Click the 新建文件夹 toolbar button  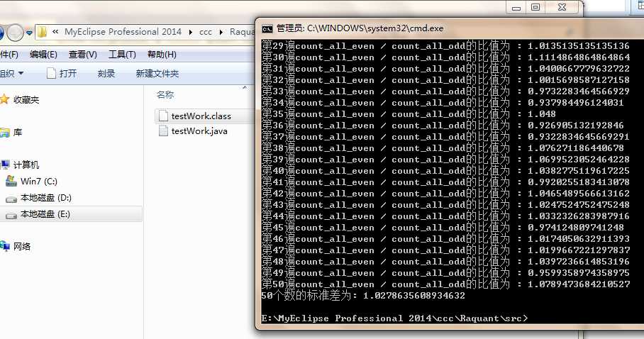click(157, 74)
